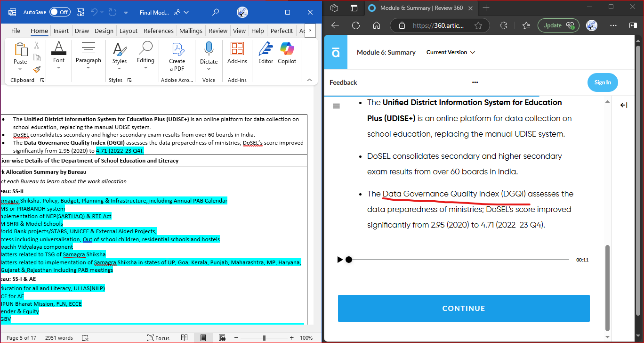644x343 pixels.
Task: Open the File menu in Word
Action: click(16, 31)
